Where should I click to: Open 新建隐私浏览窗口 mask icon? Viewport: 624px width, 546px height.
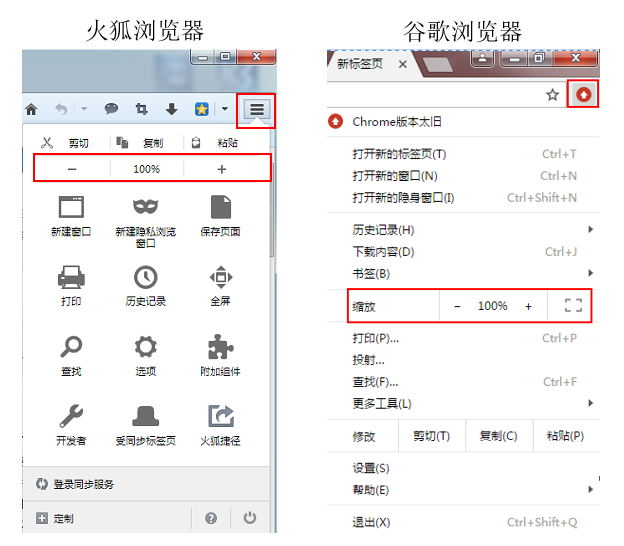pos(146,207)
